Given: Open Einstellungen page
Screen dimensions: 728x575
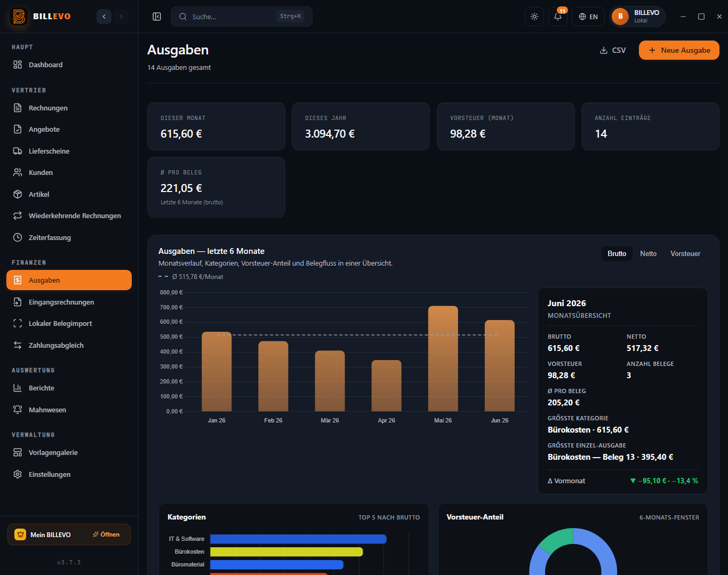Looking at the screenshot, I should pyautogui.click(x=69, y=474).
